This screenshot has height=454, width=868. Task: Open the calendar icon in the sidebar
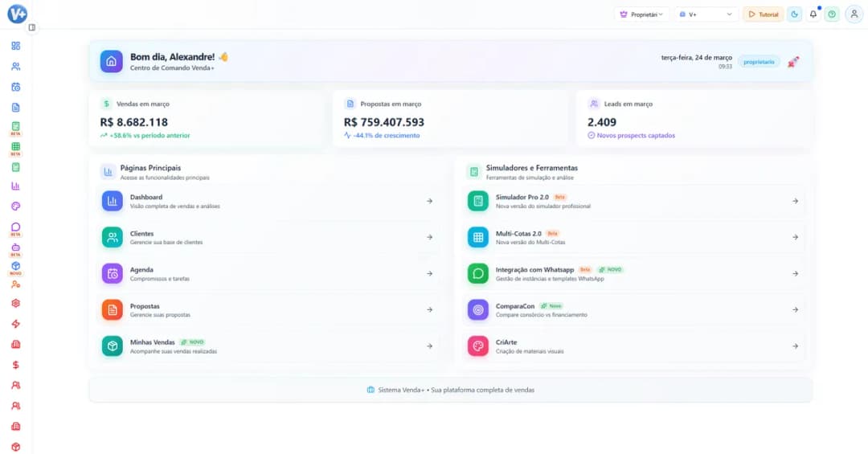pyautogui.click(x=15, y=87)
